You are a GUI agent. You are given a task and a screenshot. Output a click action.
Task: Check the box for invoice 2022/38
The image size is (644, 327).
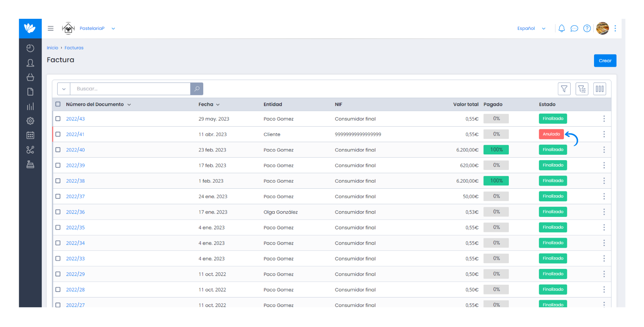pos(58,181)
